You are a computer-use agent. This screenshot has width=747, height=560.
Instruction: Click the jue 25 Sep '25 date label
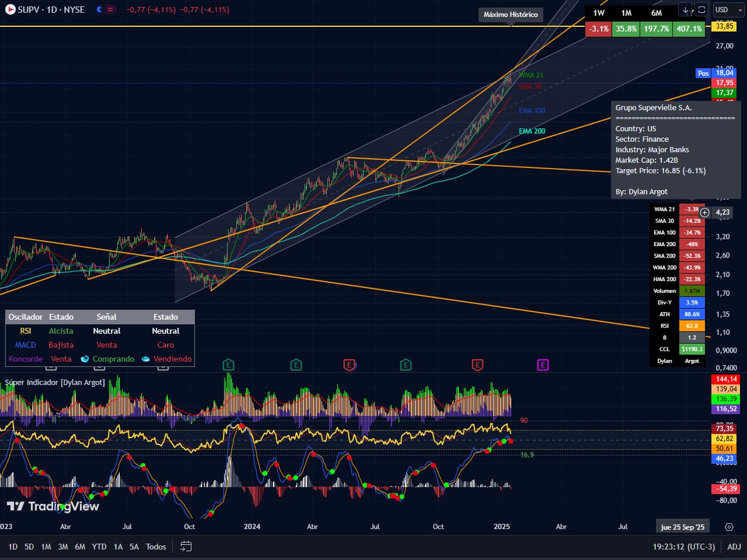pos(683,527)
